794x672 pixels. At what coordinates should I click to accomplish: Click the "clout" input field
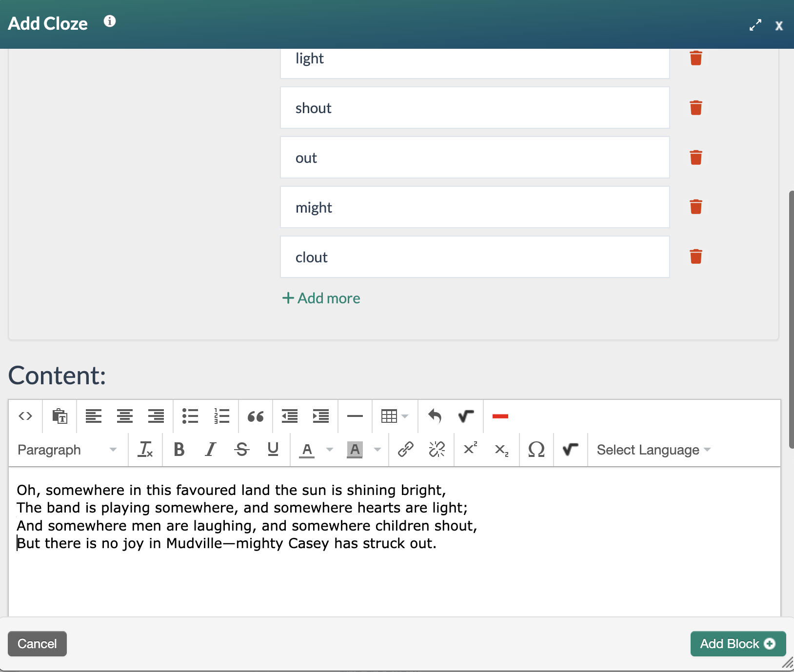pyautogui.click(x=475, y=257)
